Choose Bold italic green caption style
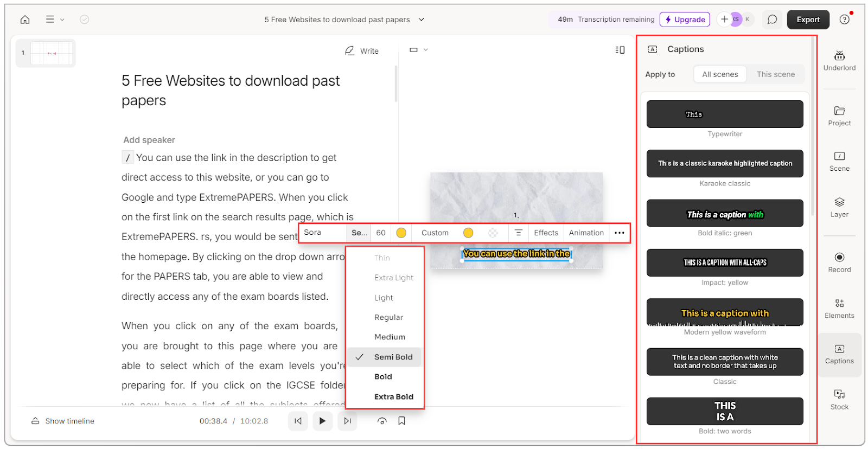The image size is (868, 449). coord(725,213)
